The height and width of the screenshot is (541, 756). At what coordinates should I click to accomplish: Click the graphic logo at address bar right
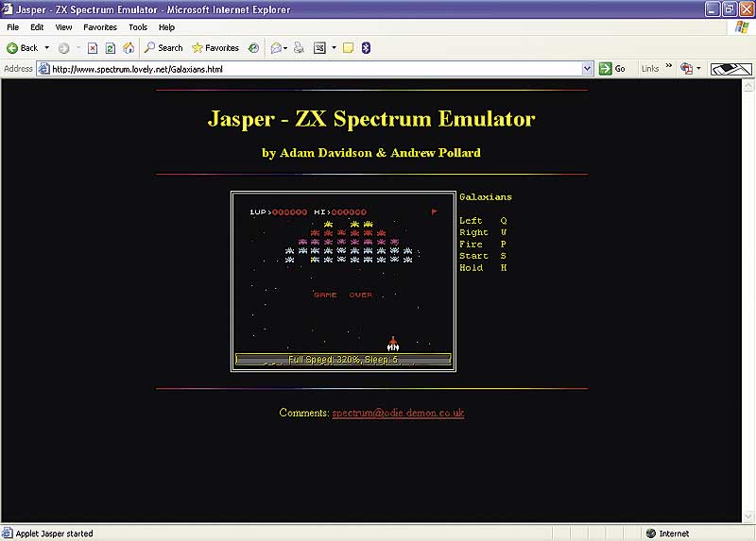point(731,69)
